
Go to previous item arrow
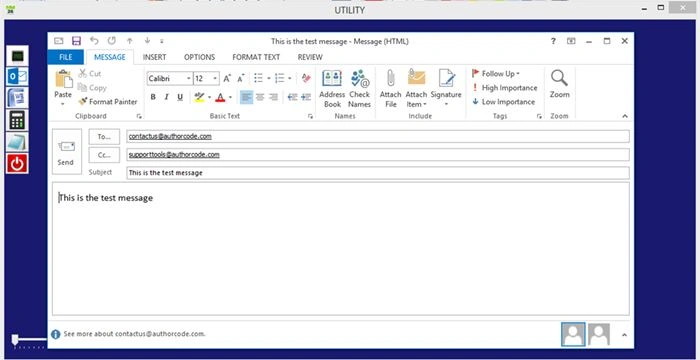point(129,41)
